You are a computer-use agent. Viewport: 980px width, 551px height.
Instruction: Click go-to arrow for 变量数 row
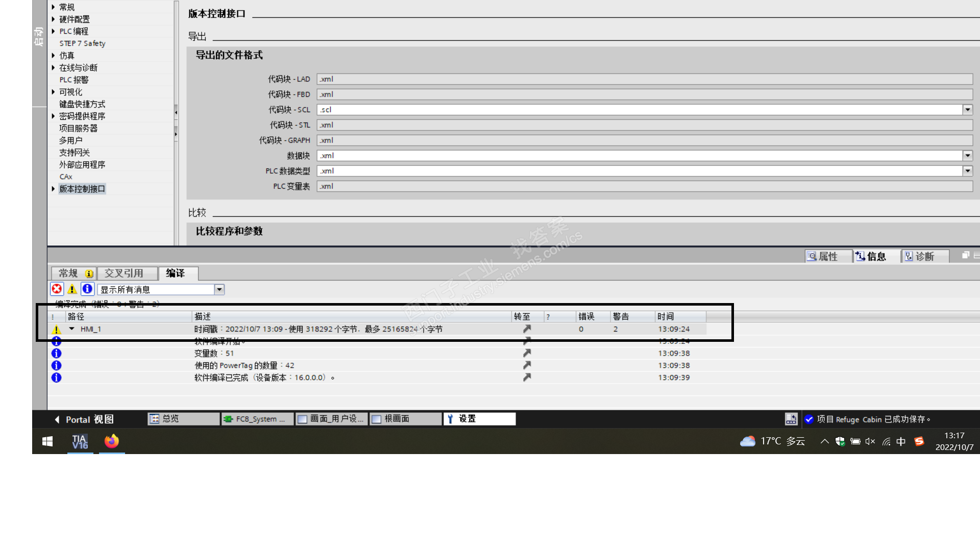527,353
